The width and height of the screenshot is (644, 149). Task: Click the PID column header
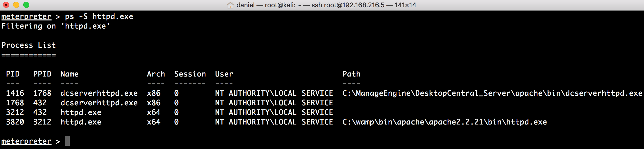click(x=13, y=74)
